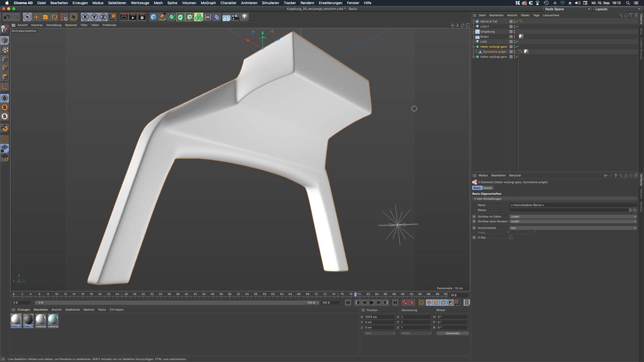Image resolution: width=644 pixels, height=362 pixels.
Task: Click the Name input field
Action: point(573,205)
